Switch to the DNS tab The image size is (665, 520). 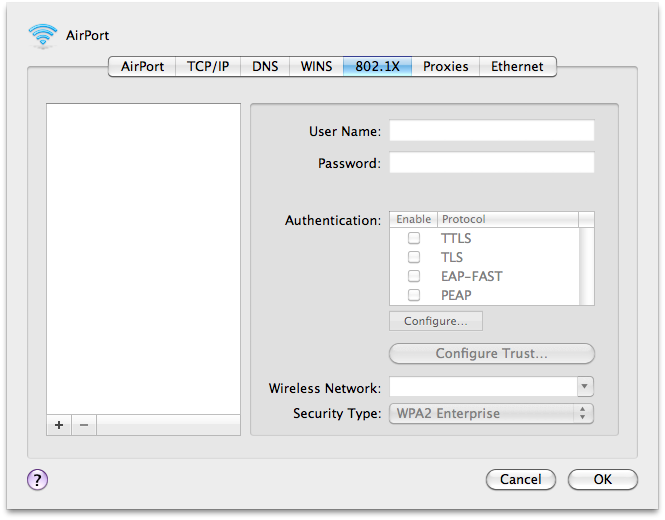tap(265, 67)
